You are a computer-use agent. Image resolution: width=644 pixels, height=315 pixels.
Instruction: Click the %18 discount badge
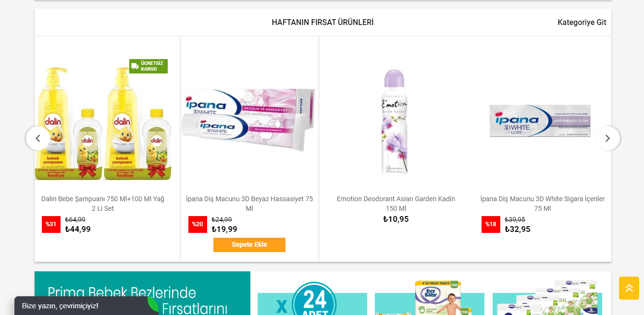[x=491, y=224]
